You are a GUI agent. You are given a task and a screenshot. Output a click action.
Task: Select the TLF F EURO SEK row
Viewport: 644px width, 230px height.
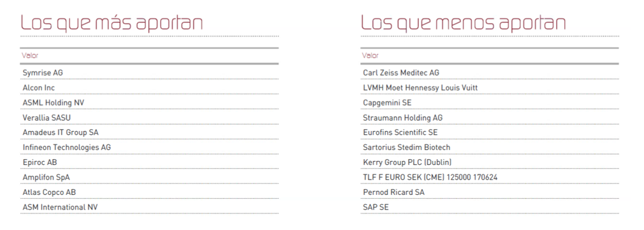[x=490, y=178]
